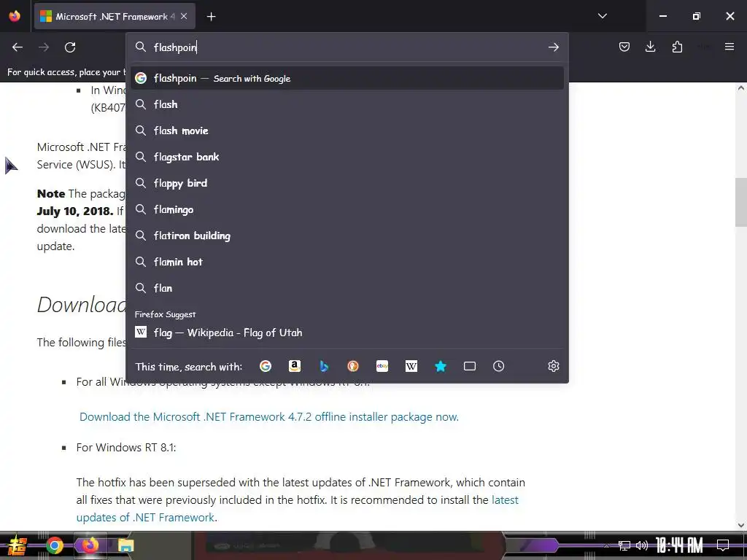The height and width of the screenshot is (560, 747).
Task: Search this time with DuckDuckGo icon
Action: (x=353, y=366)
